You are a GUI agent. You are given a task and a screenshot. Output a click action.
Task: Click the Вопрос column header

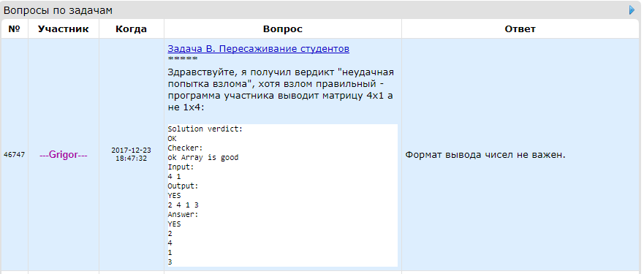point(283,28)
